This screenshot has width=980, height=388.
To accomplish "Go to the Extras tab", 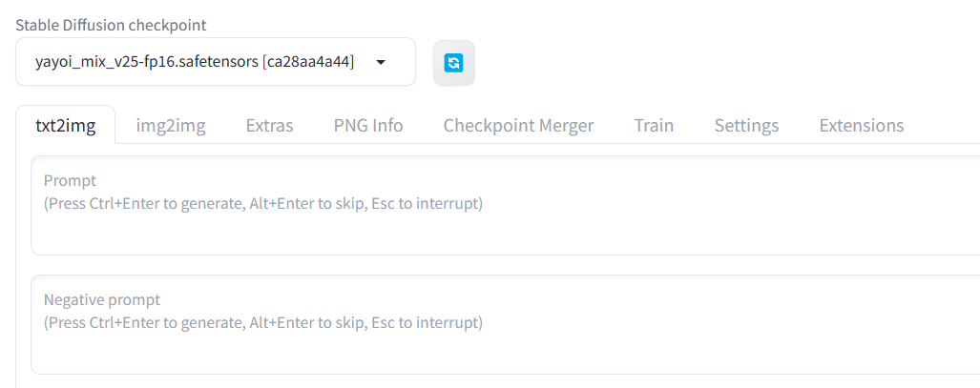I will tap(269, 125).
